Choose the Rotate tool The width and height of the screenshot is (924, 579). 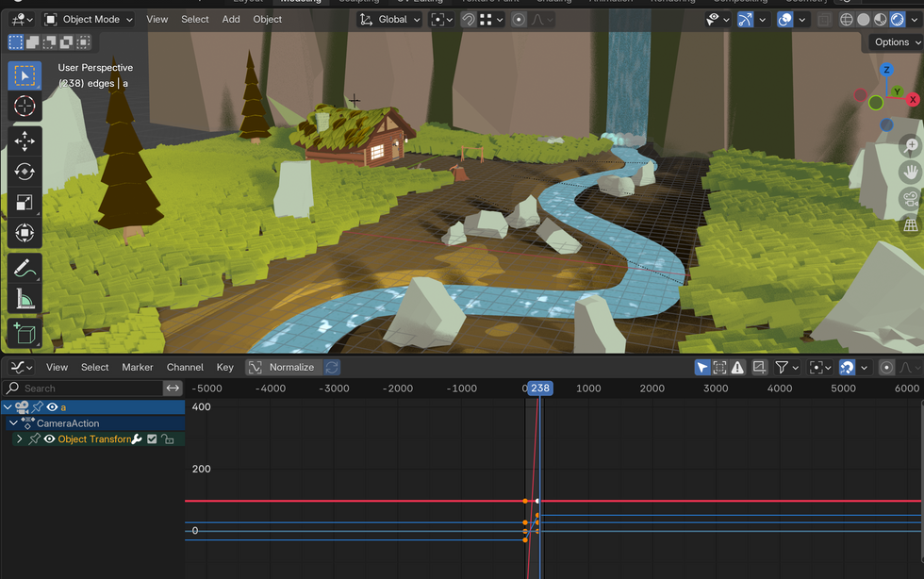(25, 172)
